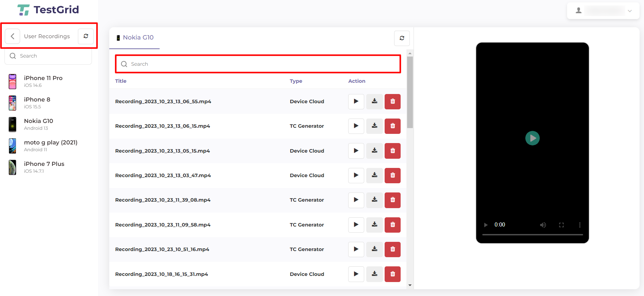Viewport: 644px width, 296px height.
Task: Open the user account dropdown
Action: [603, 11]
